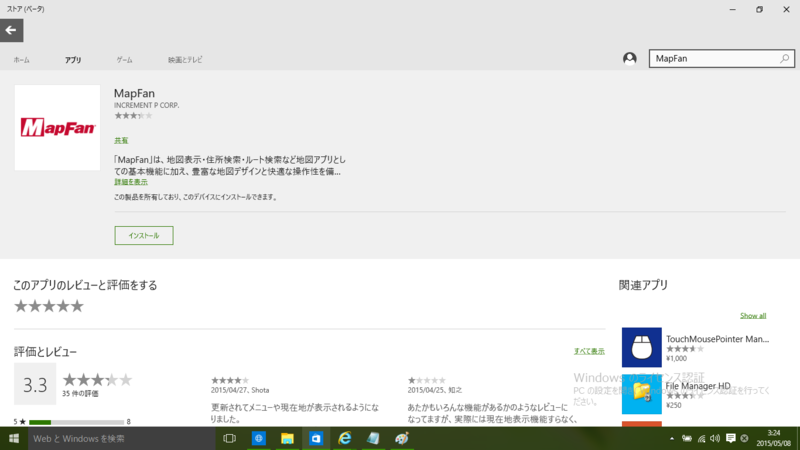Viewport: 800px width, 450px height.
Task: Switch to アプリ tab
Action: pos(73,60)
